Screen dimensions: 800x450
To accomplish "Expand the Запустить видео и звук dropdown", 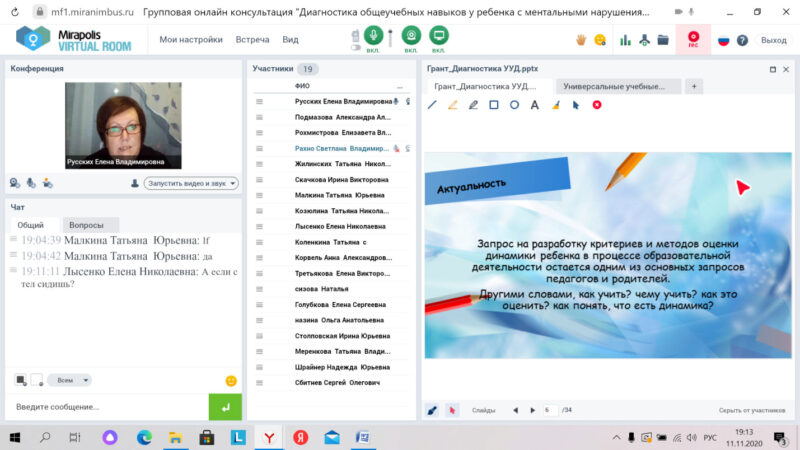I will pos(191,183).
